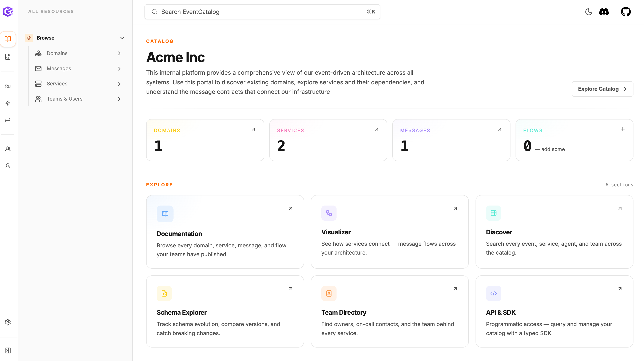Click the Team Directory card's orange contact icon
The width and height of the screenshot is (644, 361).
click(x=329, y=293)
